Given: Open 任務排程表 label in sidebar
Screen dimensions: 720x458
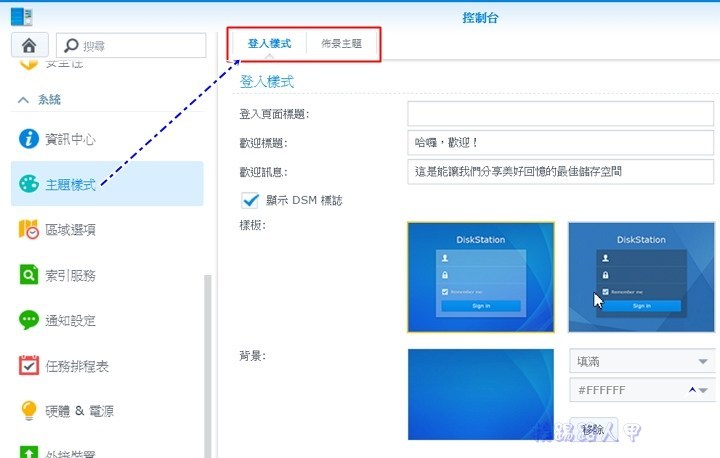Looking at the screenshot, I should pyautogui.click(x=77, y=366).
